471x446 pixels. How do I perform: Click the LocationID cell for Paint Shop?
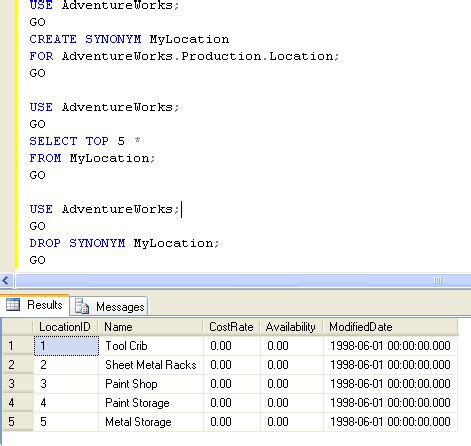click(66, 384)
